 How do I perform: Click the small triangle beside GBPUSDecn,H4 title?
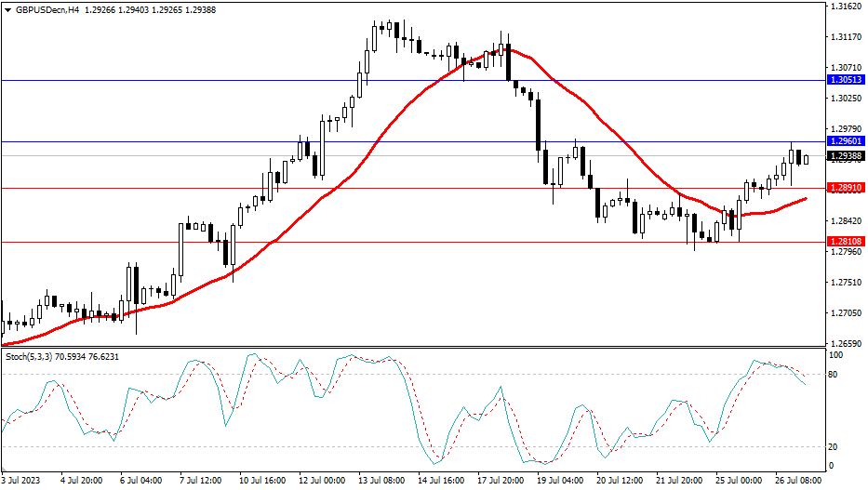7,10
